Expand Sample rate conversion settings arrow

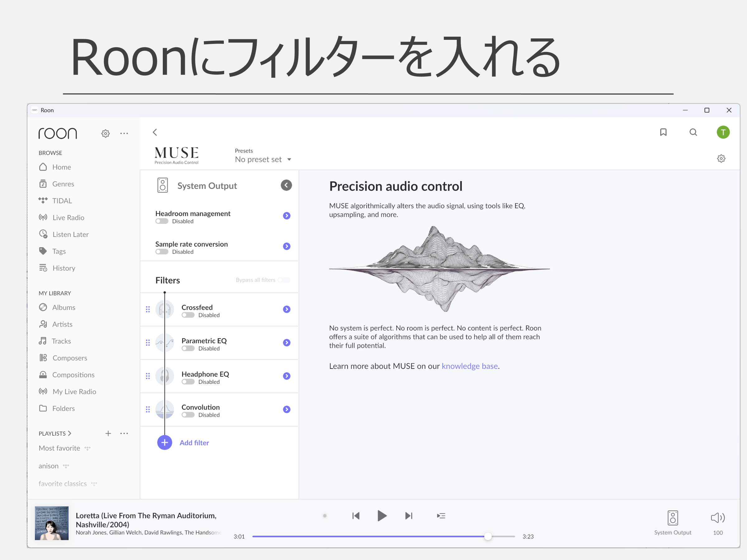coord(286,246)
